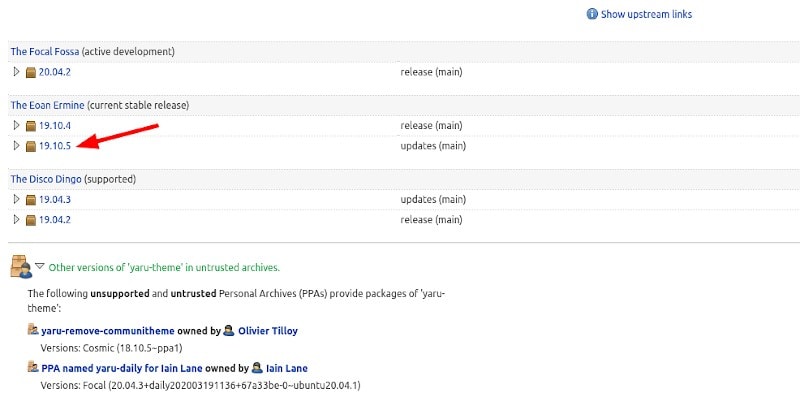Click Other versions of 'yaru-theme' in untrusted archives
Screen dimensions: 800x393
[164, 267]
